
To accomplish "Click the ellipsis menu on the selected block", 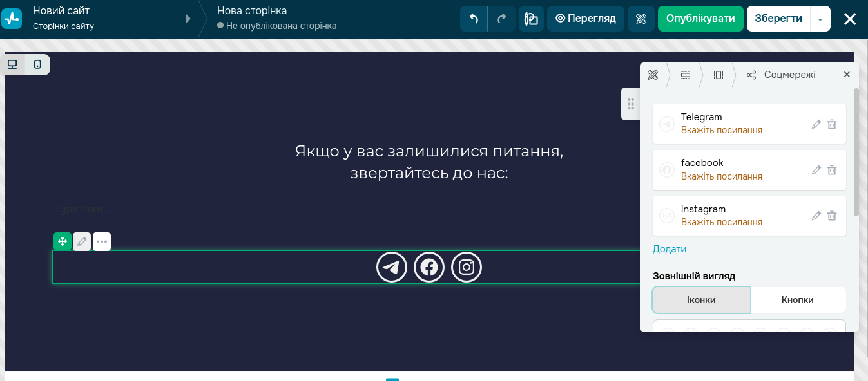I will [x=101, y=241].
